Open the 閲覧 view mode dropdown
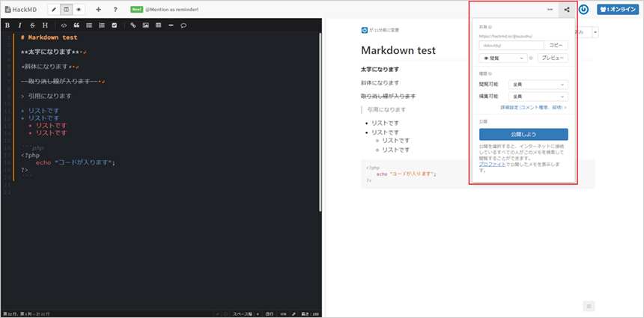 [503, 58]
